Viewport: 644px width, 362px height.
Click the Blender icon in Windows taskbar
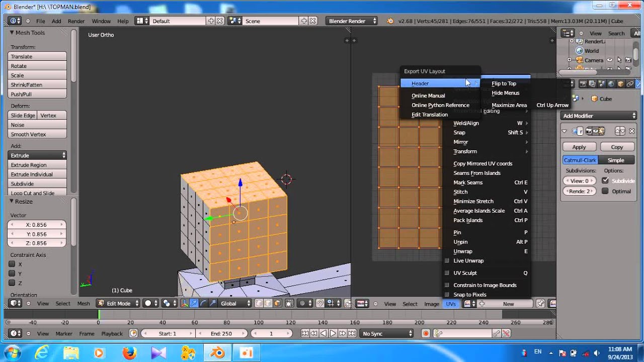[217, 352]
